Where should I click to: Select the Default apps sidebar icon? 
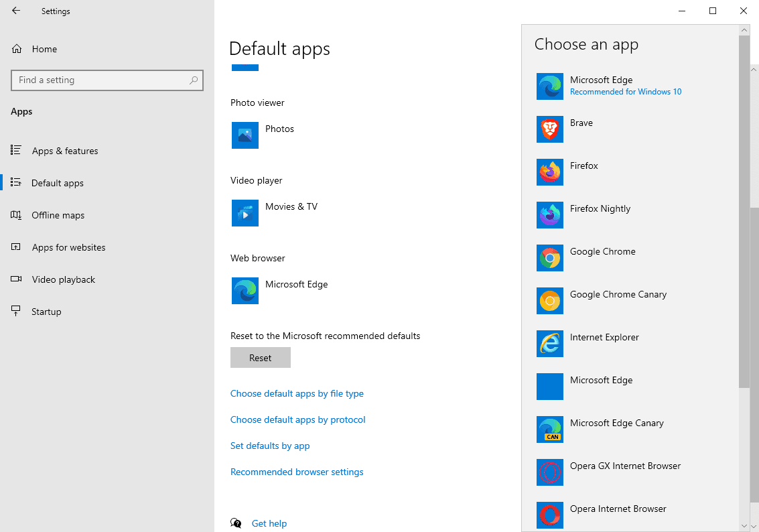coord(16,182)
